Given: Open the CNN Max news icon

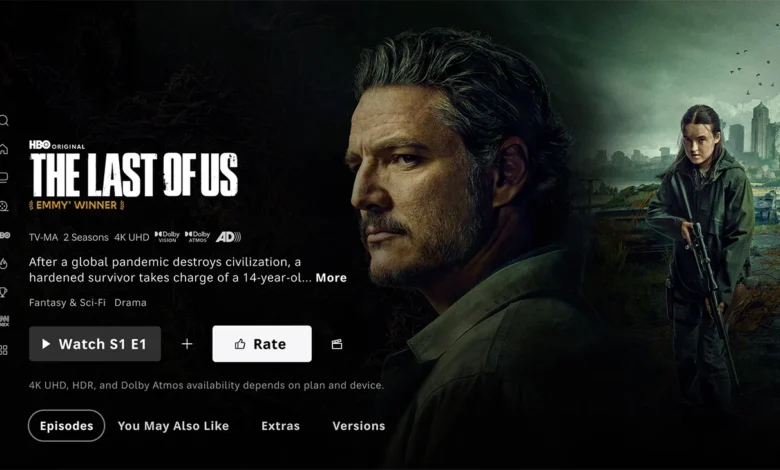Looking at the screenshot, I should click(x=4, y=321).
